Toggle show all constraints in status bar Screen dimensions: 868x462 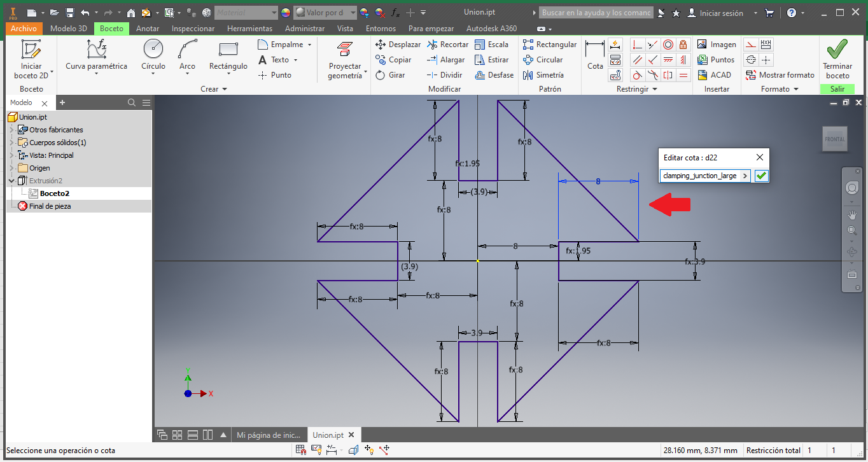point(316,450)
